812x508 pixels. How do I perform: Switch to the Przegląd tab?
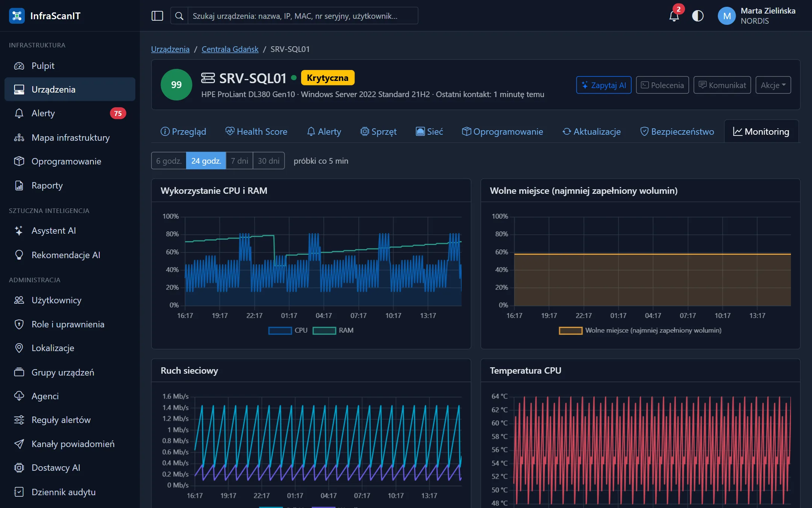183,131
